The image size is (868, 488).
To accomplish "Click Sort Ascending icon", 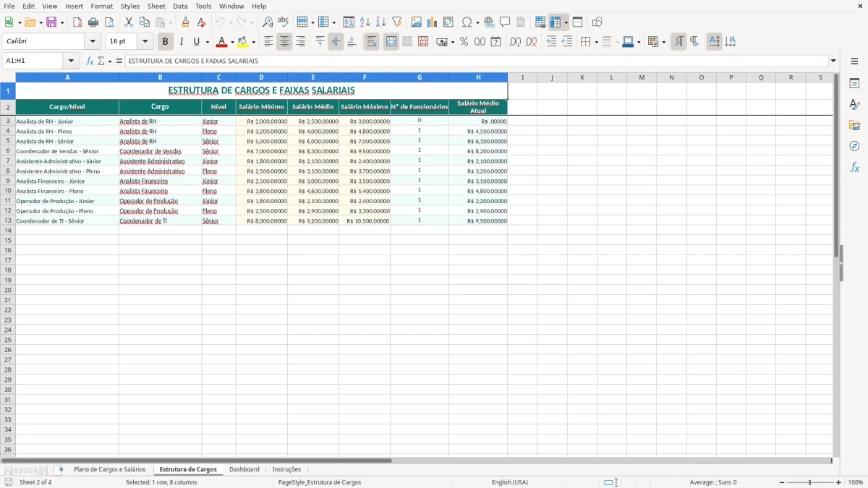I will [365, 22].
